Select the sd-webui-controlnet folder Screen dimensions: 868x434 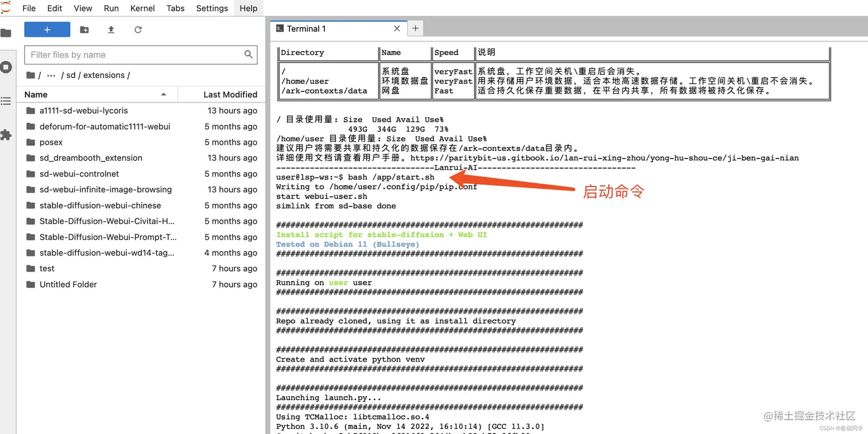pos(79,174)
